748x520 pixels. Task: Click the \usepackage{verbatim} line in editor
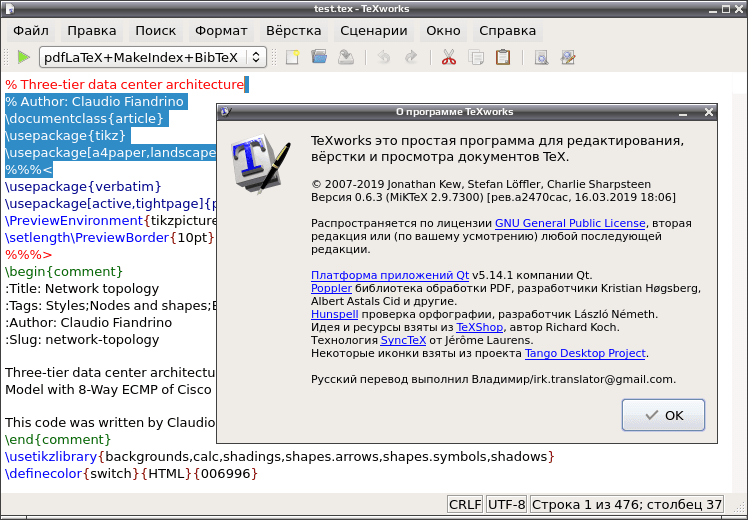(83, 187)
